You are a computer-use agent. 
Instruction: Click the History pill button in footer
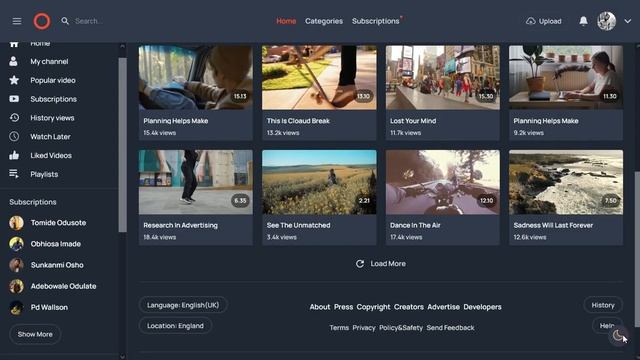pos(603,305)
